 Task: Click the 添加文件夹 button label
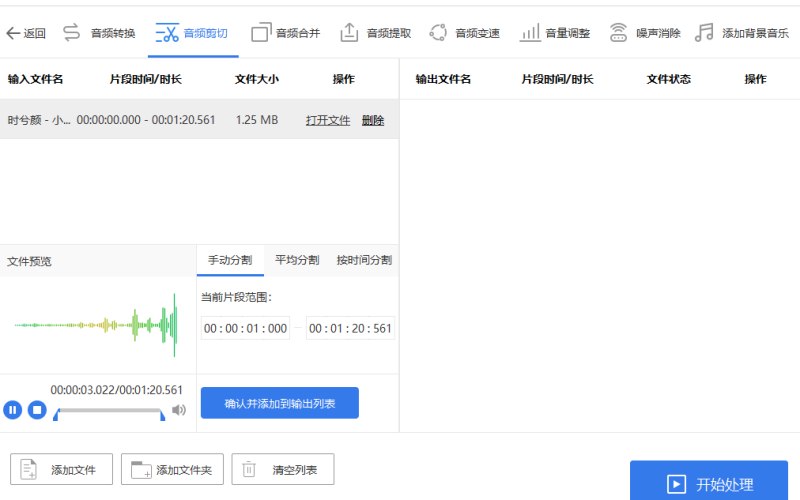tap(184, 470)
